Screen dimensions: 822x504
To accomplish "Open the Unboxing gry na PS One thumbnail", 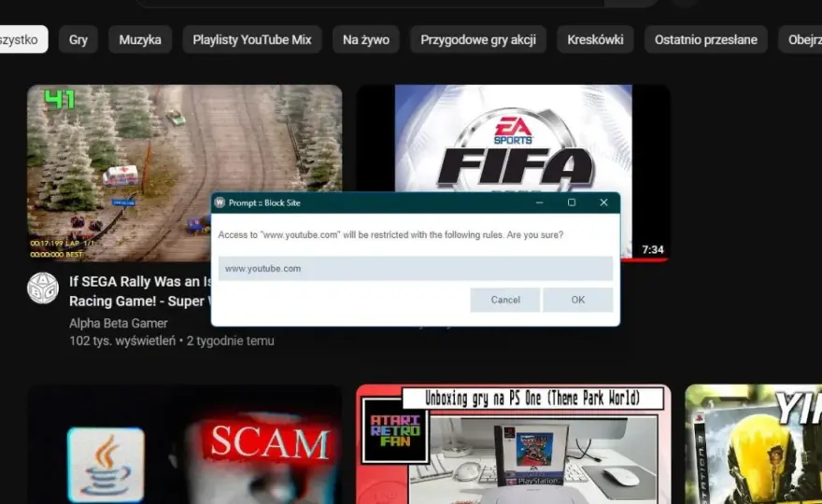I will click(513, 444).
